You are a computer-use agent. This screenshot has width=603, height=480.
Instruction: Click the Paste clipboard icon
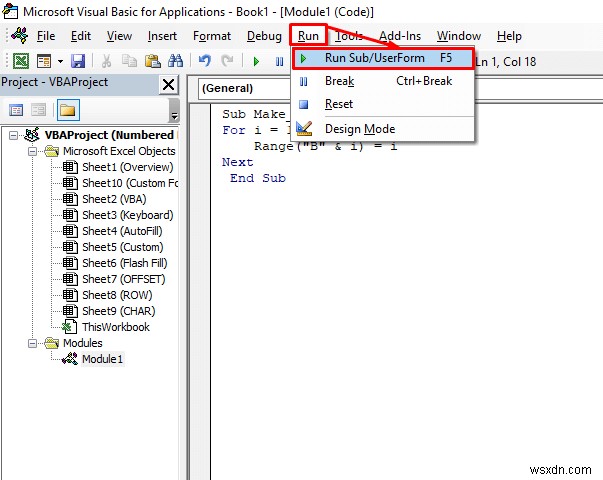tap(153, 61)
